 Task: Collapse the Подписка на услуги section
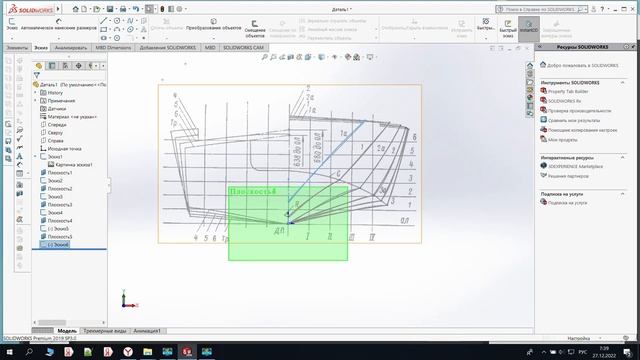coord(623,194)
